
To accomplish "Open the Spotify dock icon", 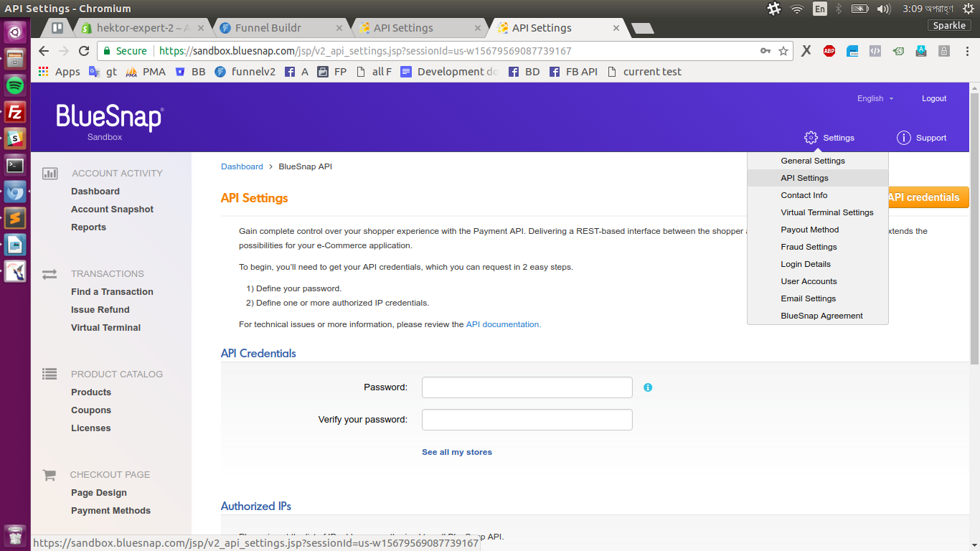I will 15,85.
